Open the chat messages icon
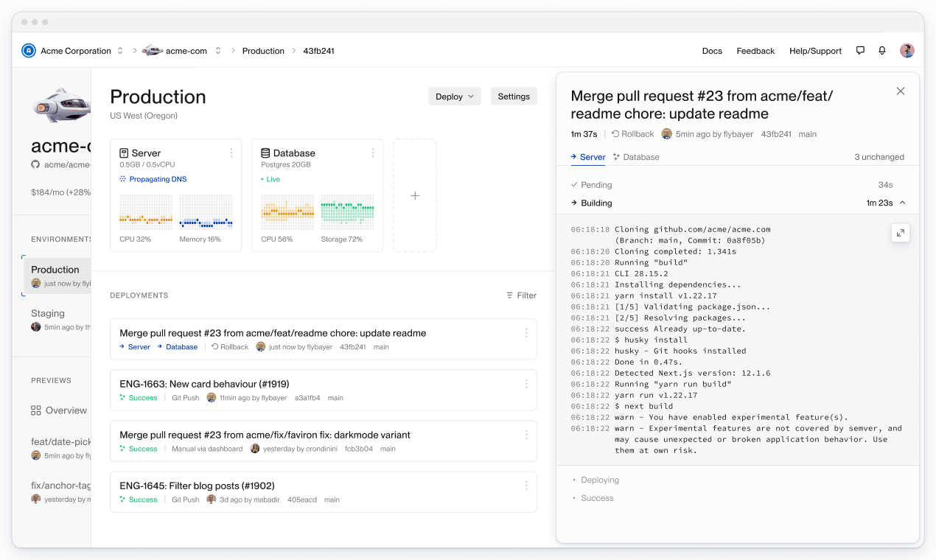 click(860, 51)
